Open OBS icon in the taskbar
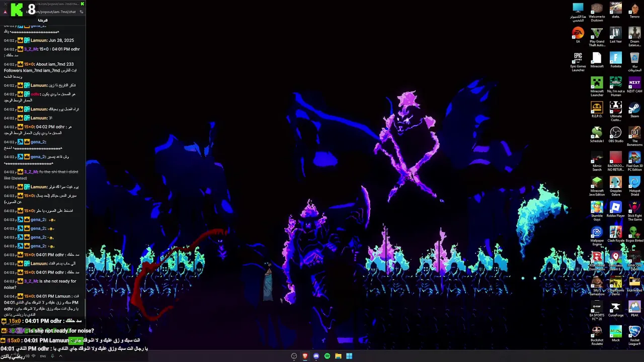 pos(294,356)
